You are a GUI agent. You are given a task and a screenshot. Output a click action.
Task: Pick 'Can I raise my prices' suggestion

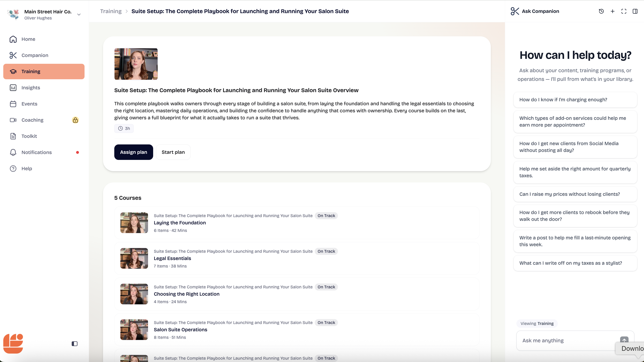pos(575,194)
